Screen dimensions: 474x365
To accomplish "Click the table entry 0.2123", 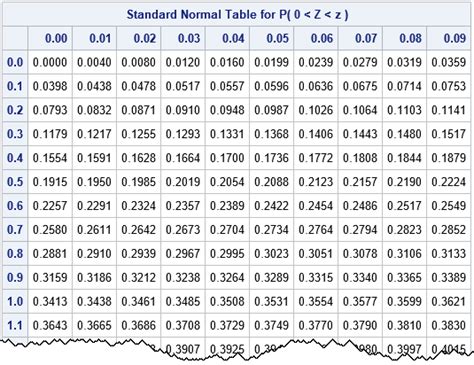I will [316, 182].
